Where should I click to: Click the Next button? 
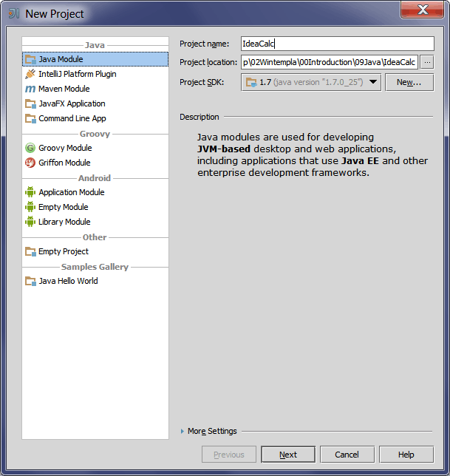288,455
